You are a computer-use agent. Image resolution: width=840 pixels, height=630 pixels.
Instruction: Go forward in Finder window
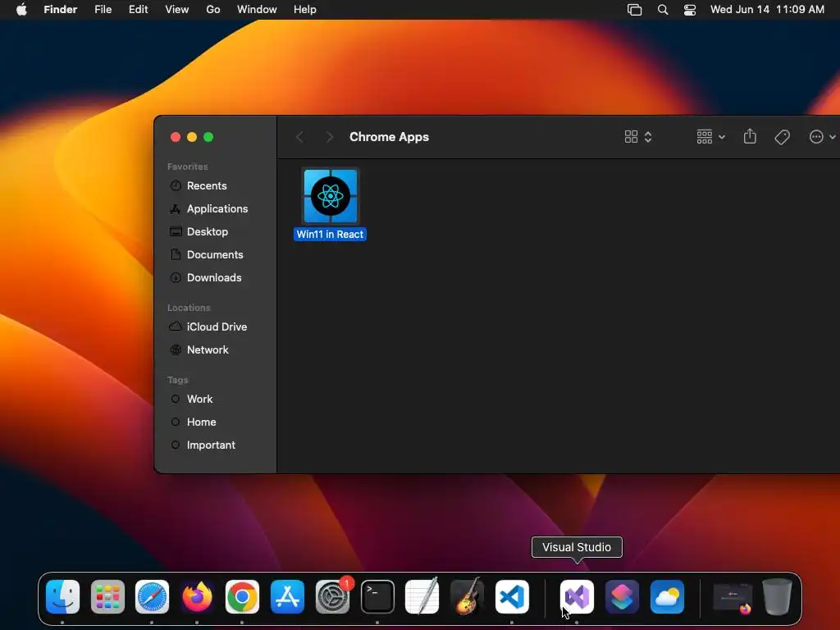[330, 137]
